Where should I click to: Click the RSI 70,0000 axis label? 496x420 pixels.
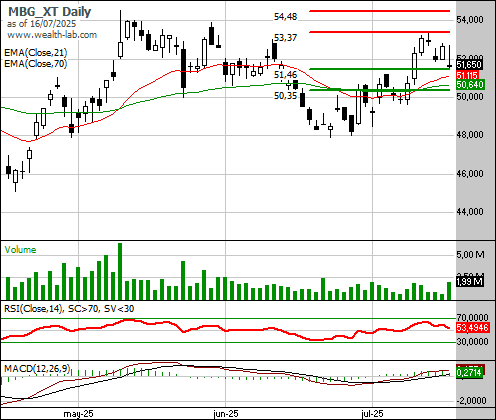[473, 317]
